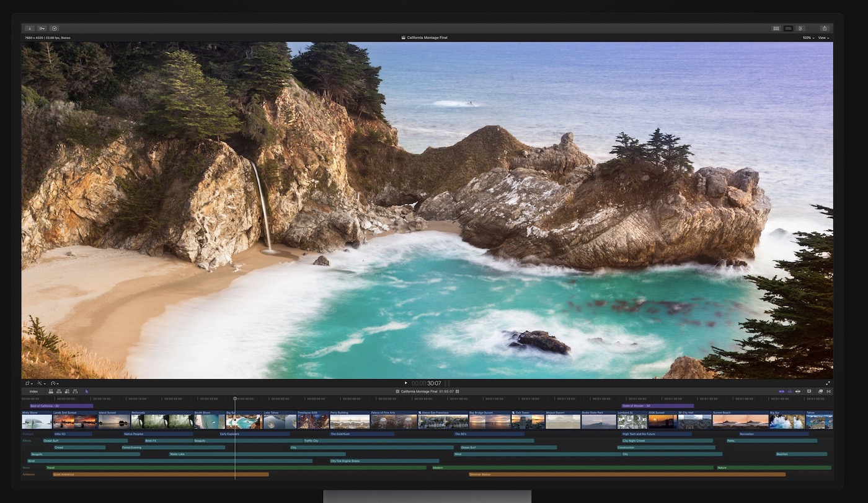The width and height of the screenshot is (868, 503).
Task: Click the full-screen viewer arrows icon
Action: click(x=828, y=383)
